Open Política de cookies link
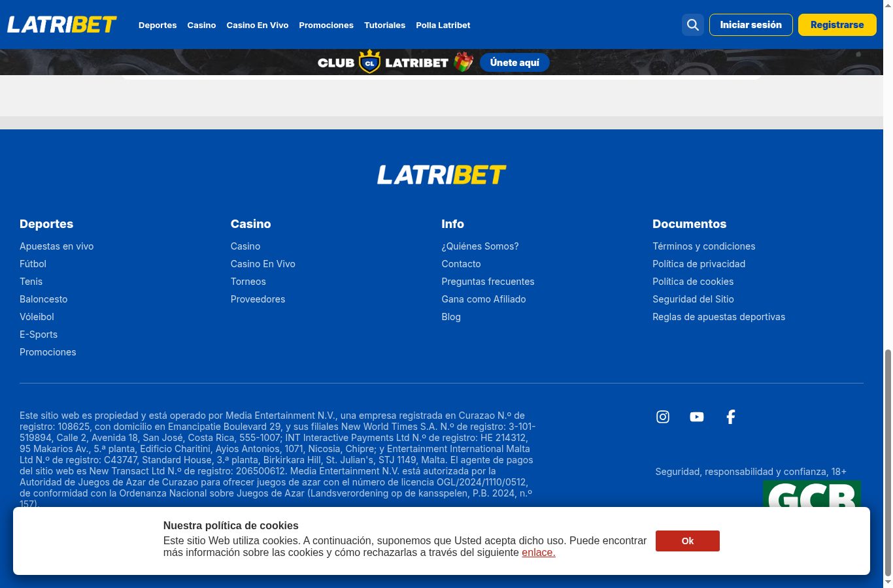893x588 pixels. tap(693, 282)
